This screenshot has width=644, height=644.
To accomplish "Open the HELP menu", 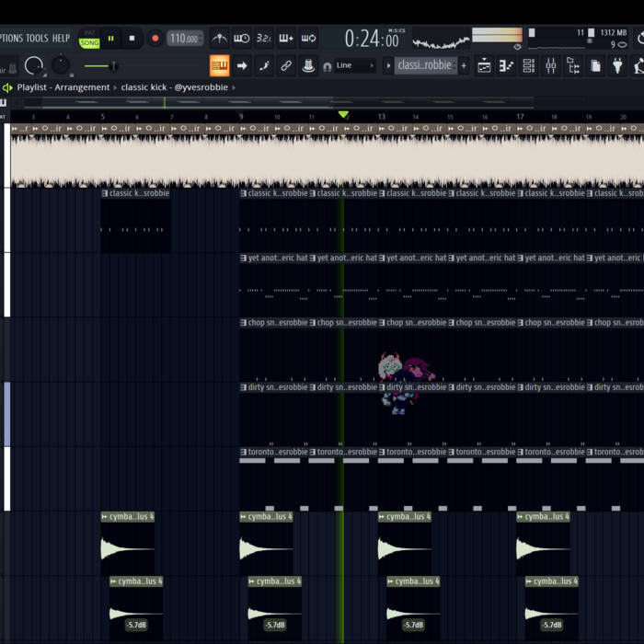I will click(x=61, y=39).
